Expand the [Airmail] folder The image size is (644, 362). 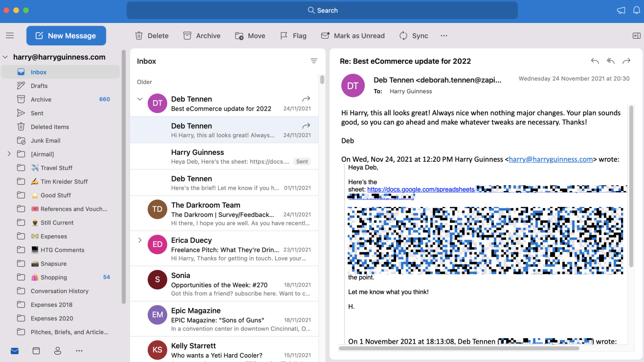coord(9,154)
